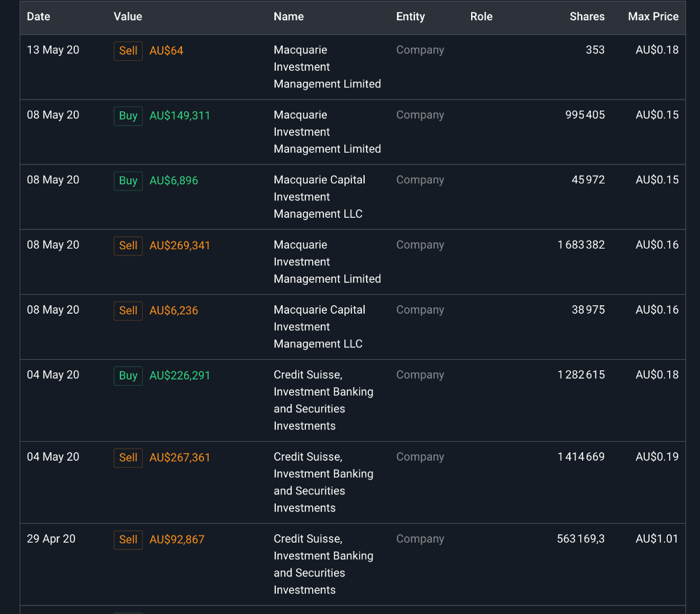
Task: Click the AU$1.01 max price cell
Action: pyautogui.click(x=657, y=539)
